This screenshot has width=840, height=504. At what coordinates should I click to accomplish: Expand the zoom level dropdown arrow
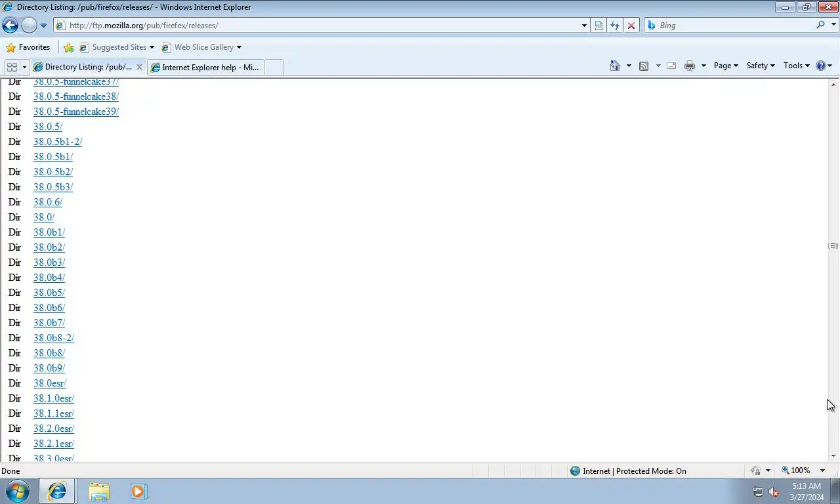[x=822, y=471]
